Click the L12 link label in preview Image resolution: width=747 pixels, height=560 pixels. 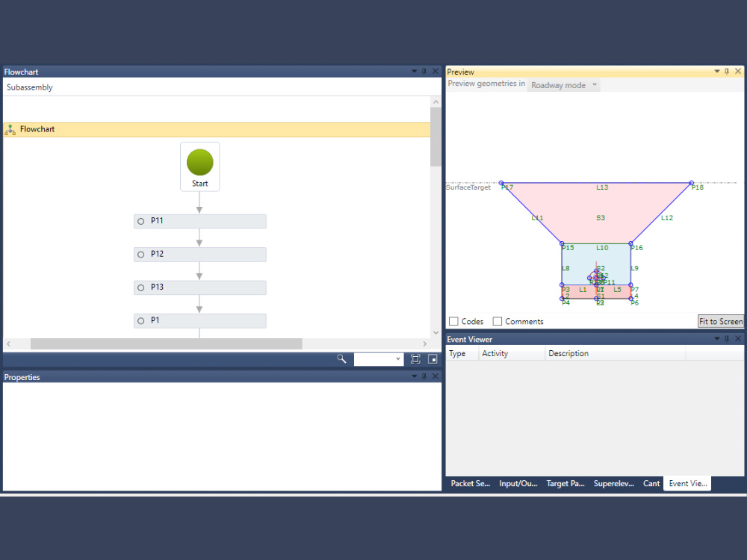(x=667, y=217)
